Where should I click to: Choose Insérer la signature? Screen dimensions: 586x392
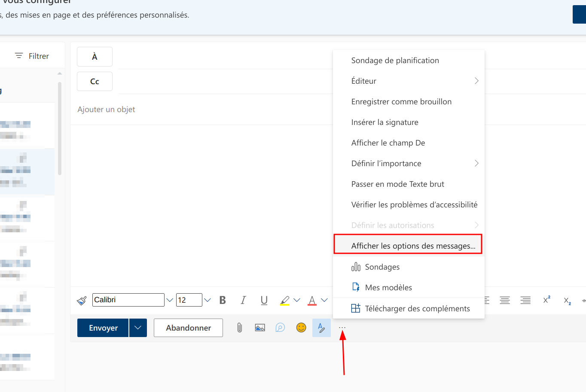pyautogui.click(x=385, y=122)
